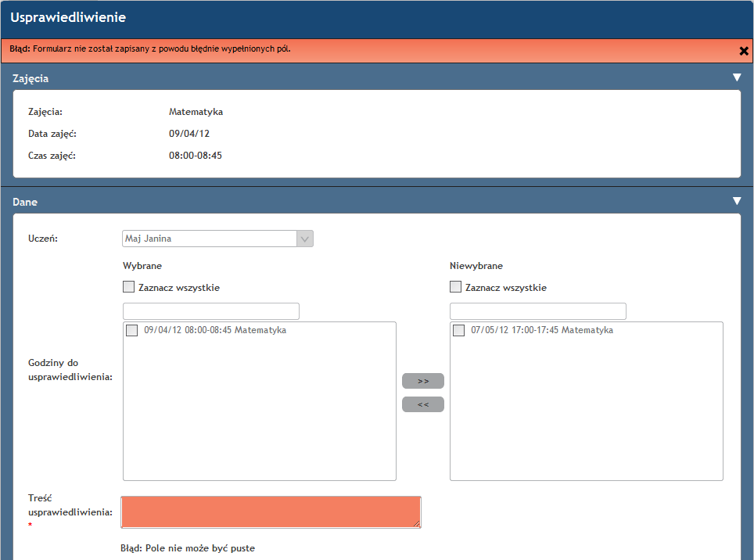This screenshot has width=754, height=560.
Task: Select time value 08:00-08:45
Action: click(x=196, y=156)
